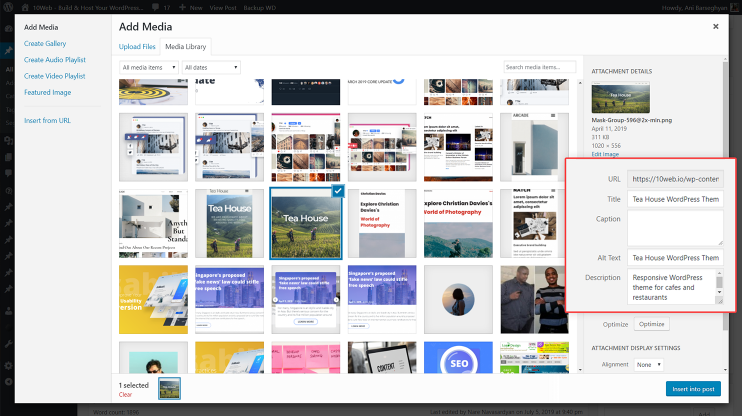Screen dimensions: 742x416
Task: Edit the Alt Text field
Action: tap(675, 258)
